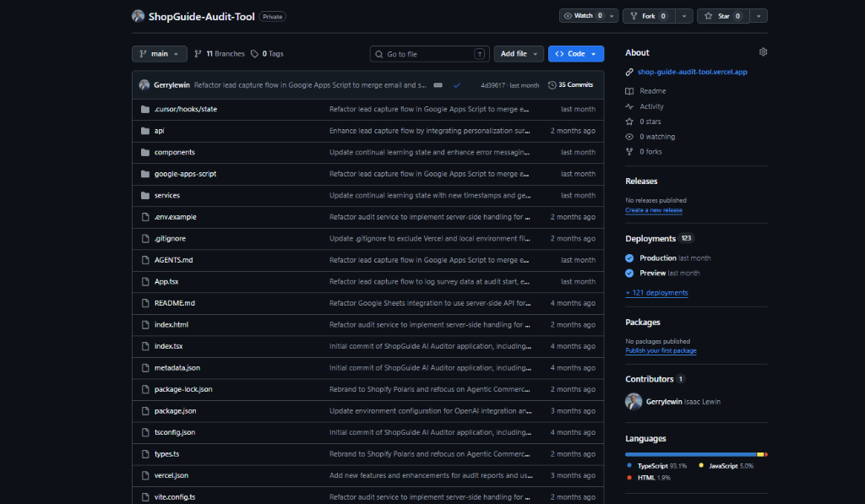Star the repository
The height and width of the screenshot is (504, 865).
click(723, 16)
